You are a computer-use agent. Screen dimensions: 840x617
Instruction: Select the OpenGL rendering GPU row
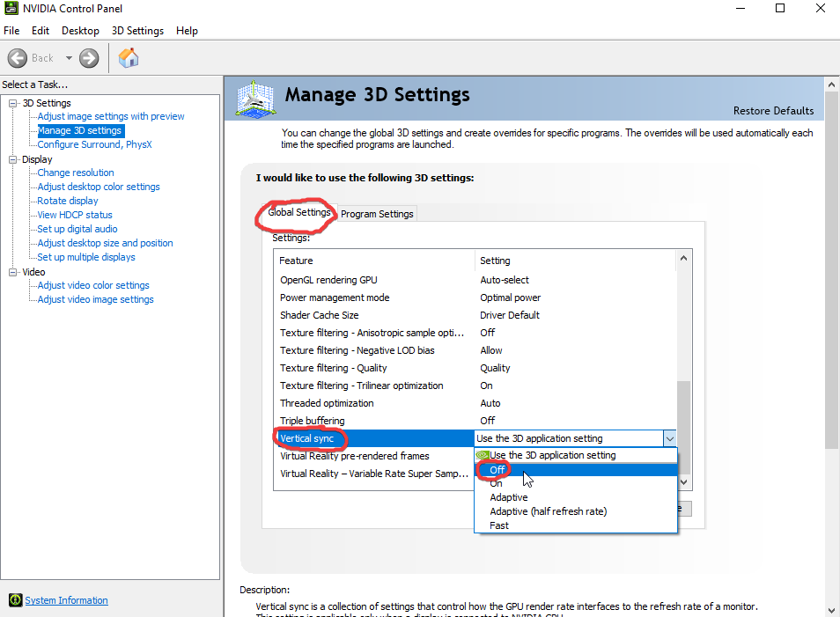[475, 280]
